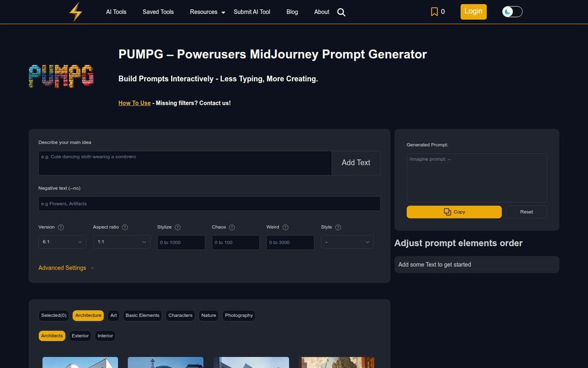This screenshot has width=588, height=368.
Task: Select the Basic Elements category tab
Action: point(142,316)
